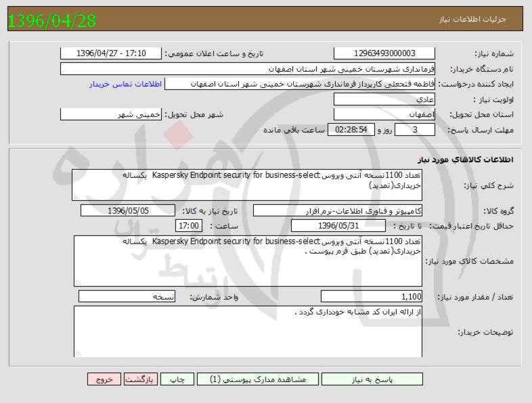Click the remaining time 02:28:54 box
The width and height of the screenshot is (532, 403).
351,130
